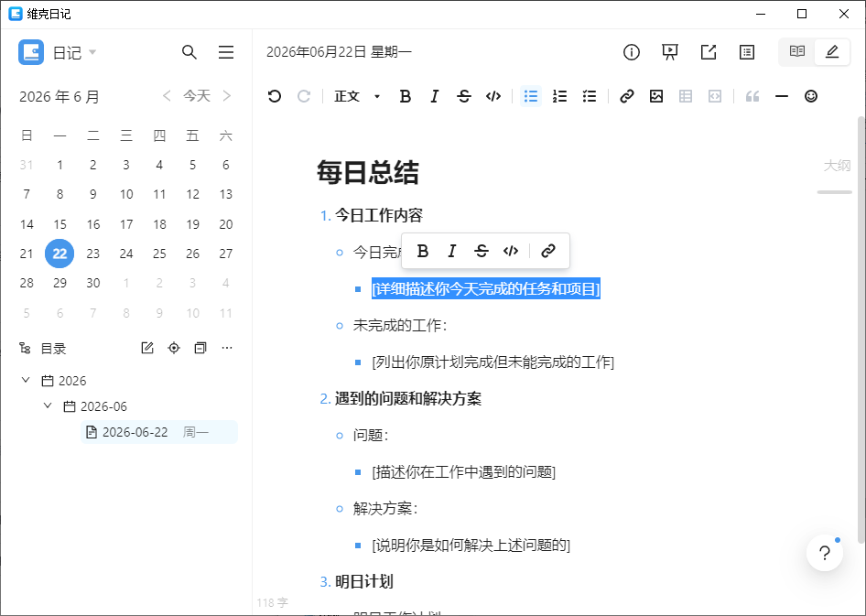Click the redo icon in editor toolbar
Image resolution: width=866 pixels, height=616 pixels.
[304, 97]
